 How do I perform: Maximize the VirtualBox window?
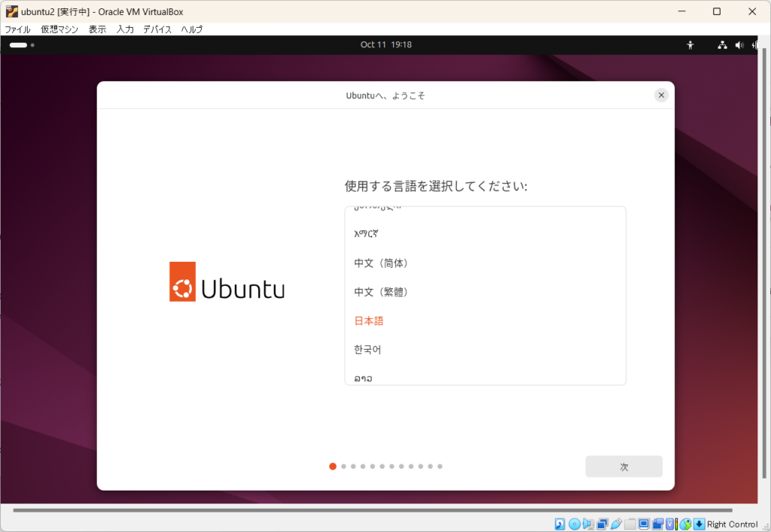pos(717,11)
